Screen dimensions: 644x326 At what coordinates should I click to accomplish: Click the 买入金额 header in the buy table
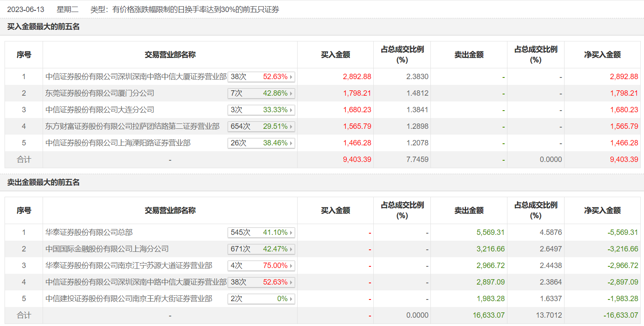coord(336,55)
